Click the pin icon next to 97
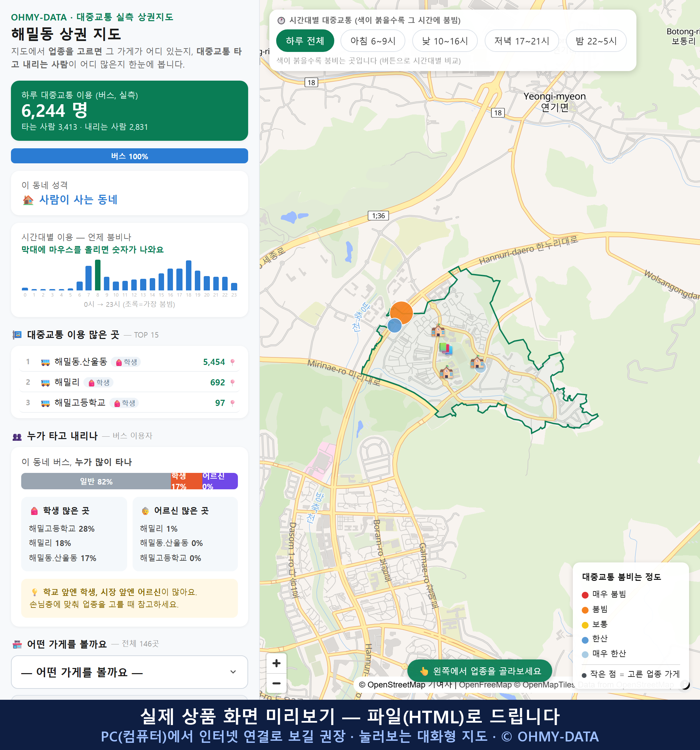Image resolution: width=700 pixels, height=750 pixels. 232,403
